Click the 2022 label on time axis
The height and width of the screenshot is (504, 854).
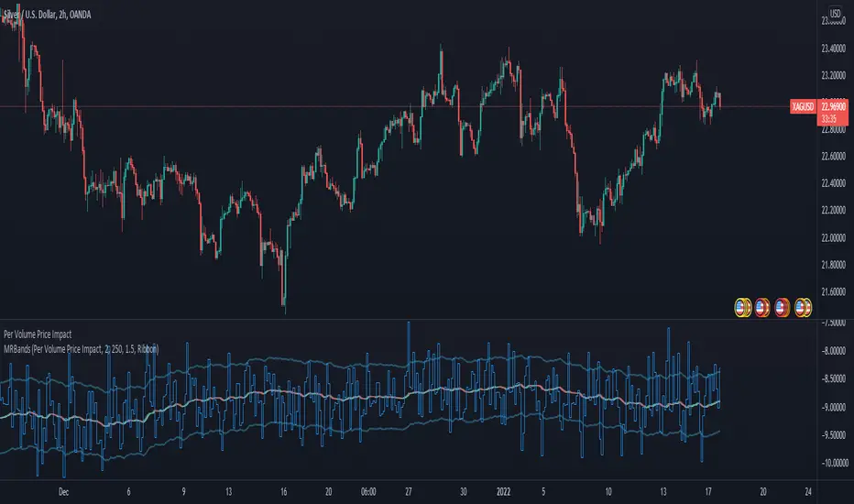[x=495, y=490]
